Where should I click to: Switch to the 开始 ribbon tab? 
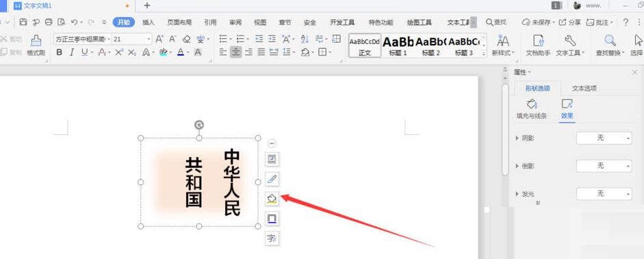pos(124,23)
